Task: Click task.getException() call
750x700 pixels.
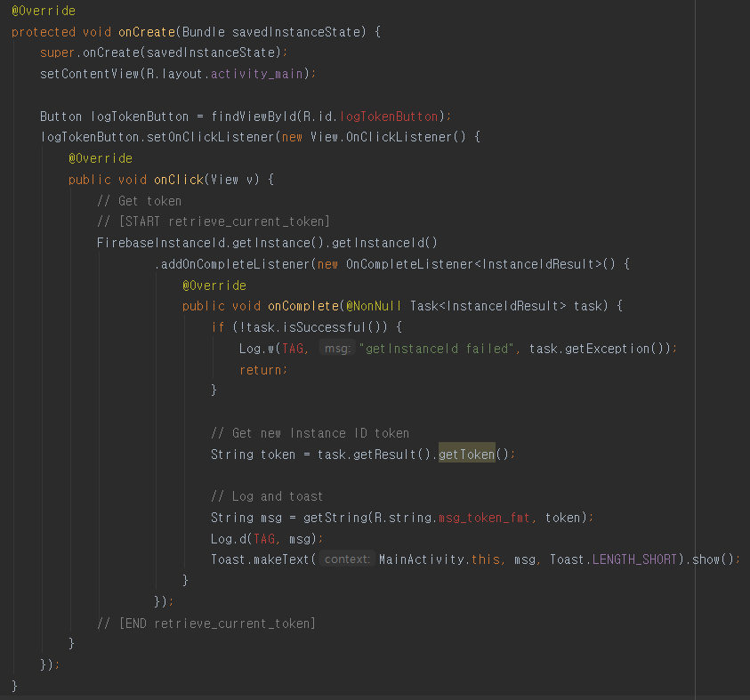Action: tap(600, 349)
